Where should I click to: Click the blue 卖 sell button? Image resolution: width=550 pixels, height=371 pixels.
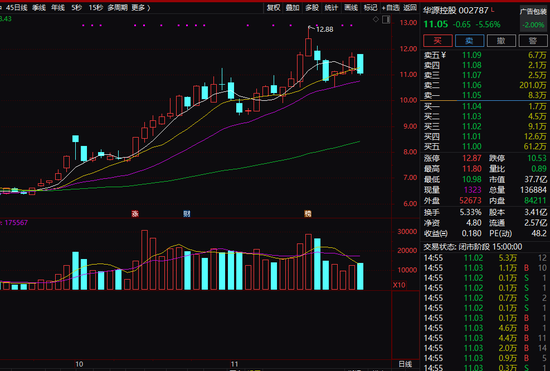[470, 41]
